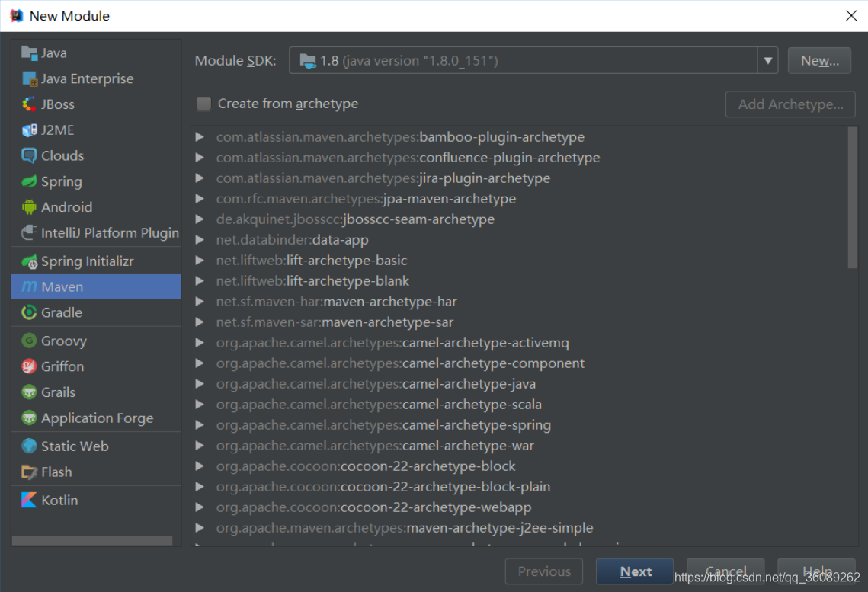This screenshot has width=868, height=592.
Task: Select Spring Initializr module type
Action: pyautogui.click(x=96, y=261)
